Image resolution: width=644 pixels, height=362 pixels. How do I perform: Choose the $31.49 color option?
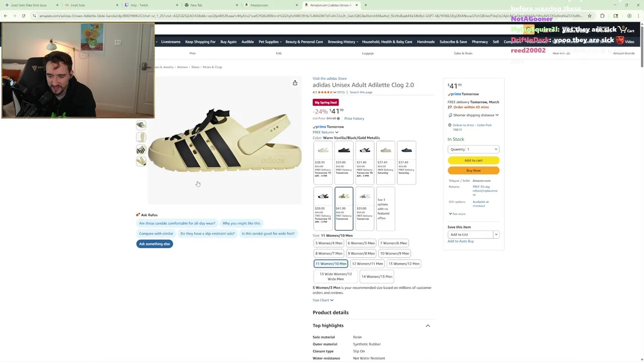[x=365, y=162]
